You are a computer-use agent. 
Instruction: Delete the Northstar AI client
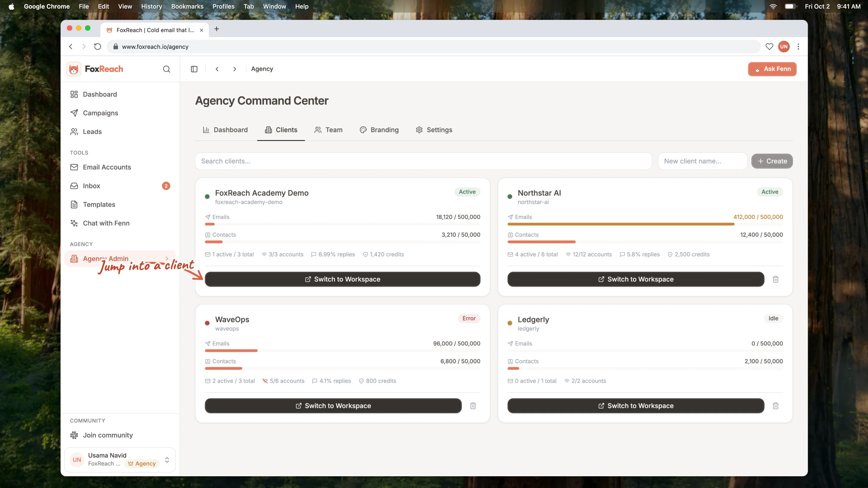776,279
